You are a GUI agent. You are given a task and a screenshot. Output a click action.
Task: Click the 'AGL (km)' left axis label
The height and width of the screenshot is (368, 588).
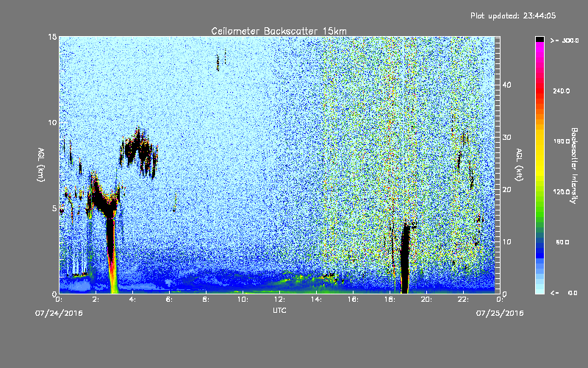pyautogui.click(x=41, y=164)
